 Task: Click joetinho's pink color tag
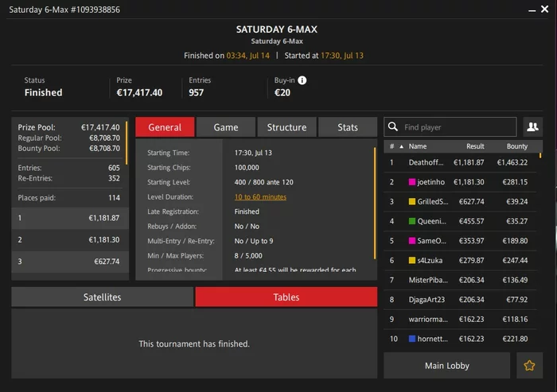(412, 182)
